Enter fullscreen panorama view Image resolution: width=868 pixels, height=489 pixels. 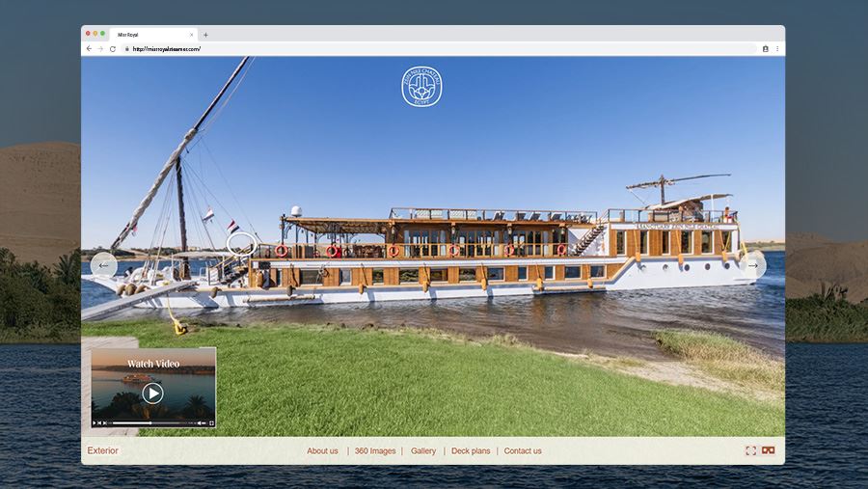coord(750,450)
